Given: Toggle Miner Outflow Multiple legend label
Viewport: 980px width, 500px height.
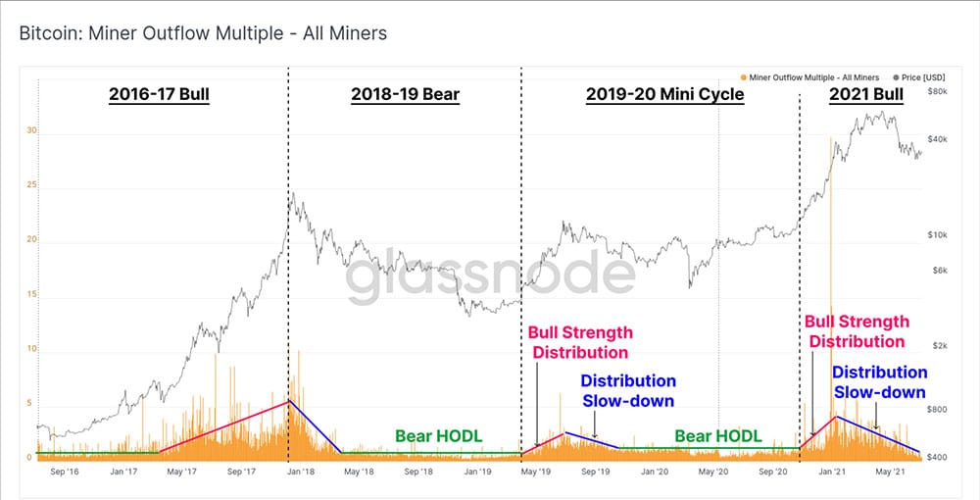Looking at the screenshot, I should [x=813, y=77].
